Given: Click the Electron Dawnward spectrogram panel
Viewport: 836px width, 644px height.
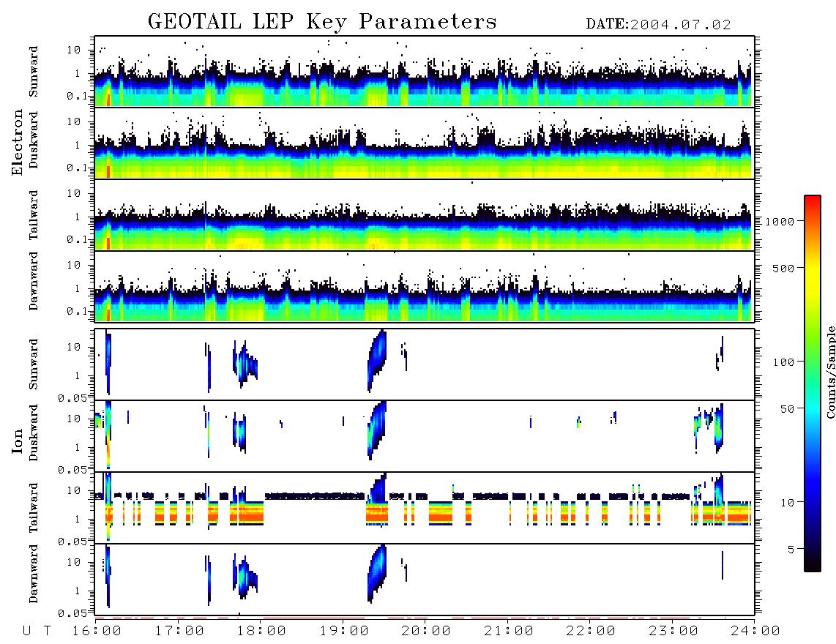Looking at the screenshot, I should 425,286.
